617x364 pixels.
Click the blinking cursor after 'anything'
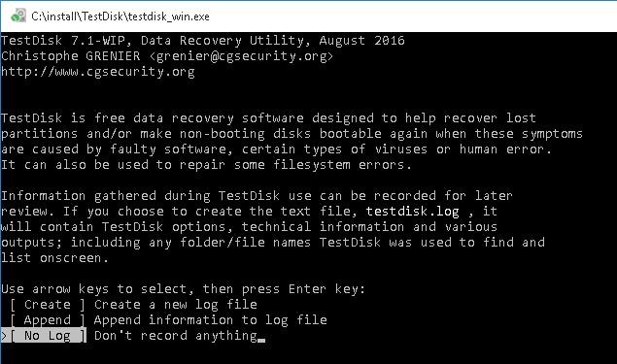coord(261,340)
